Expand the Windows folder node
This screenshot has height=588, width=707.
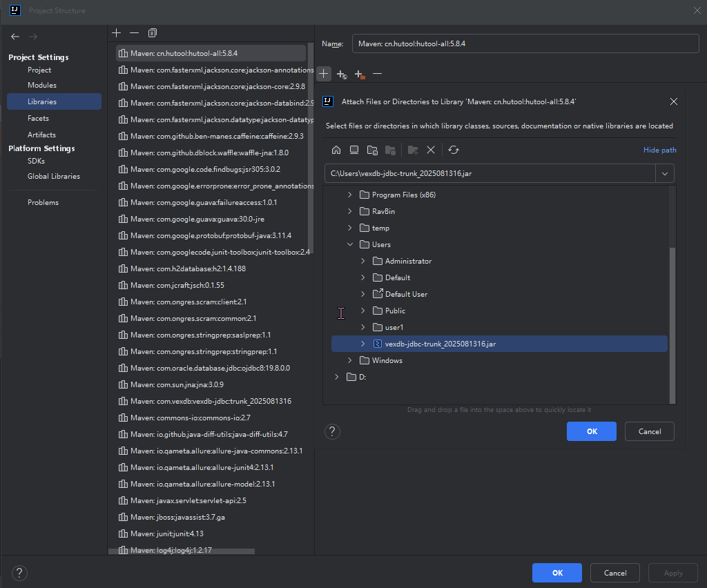(x=350, y=360)
